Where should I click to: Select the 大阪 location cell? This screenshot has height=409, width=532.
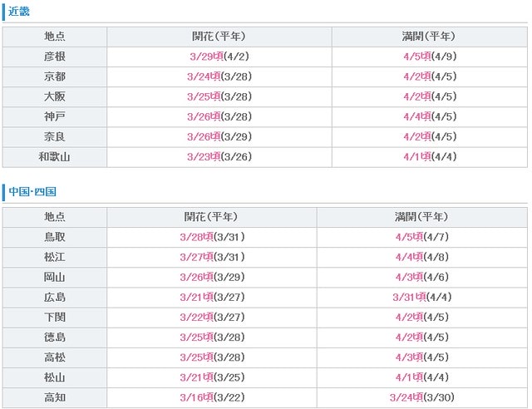54,96
